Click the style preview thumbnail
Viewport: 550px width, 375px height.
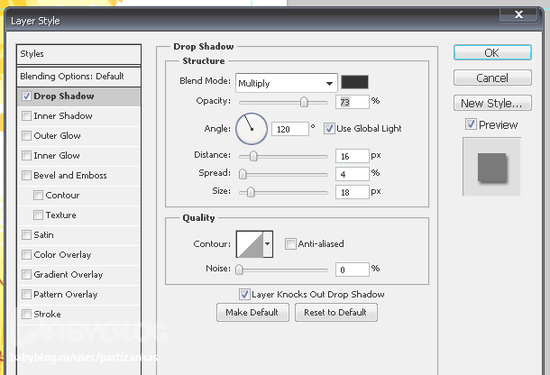(492, 167)
